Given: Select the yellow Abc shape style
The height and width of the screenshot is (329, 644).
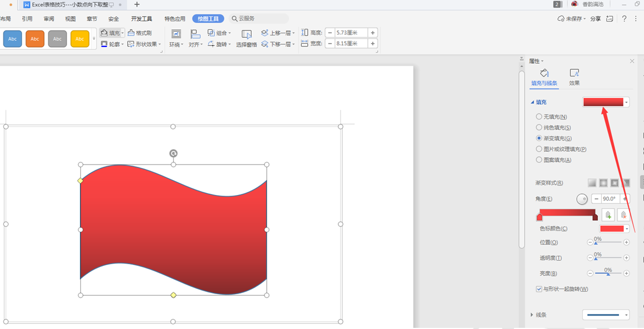Looking at the screenshot, I should click(x=80, y=39).
